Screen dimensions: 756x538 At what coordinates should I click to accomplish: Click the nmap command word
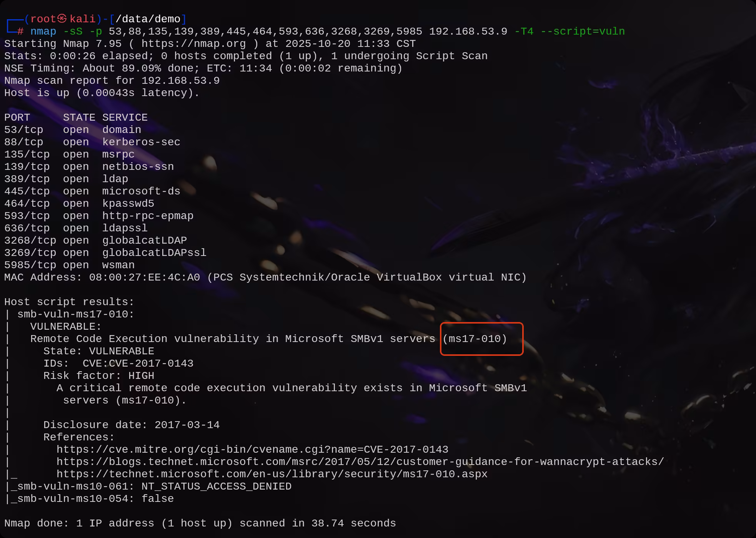43,32
